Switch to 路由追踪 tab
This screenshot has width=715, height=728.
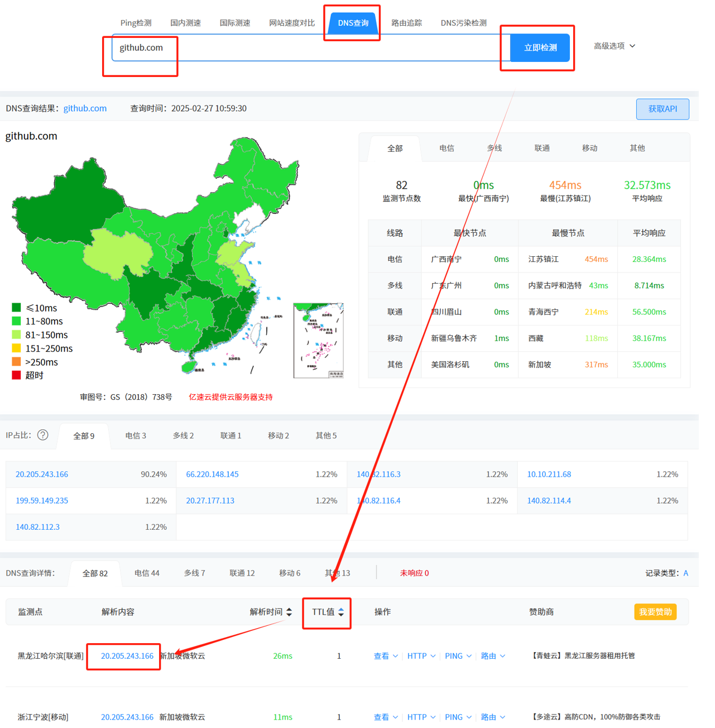click(406, 23)
